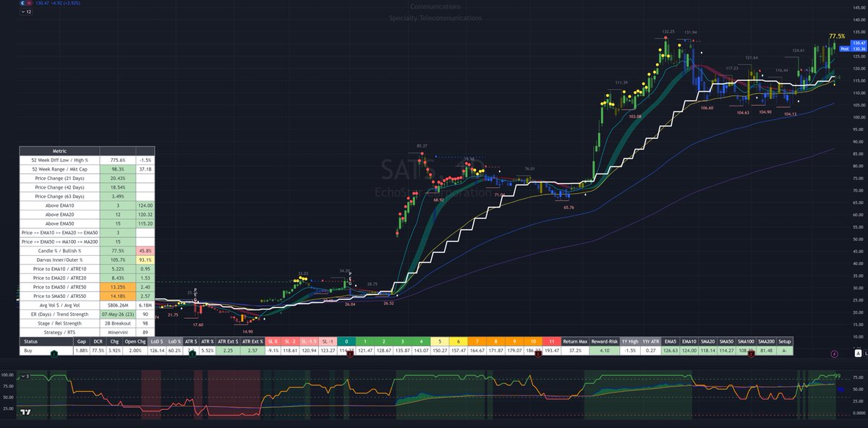This screenshot has width=868, height=428.
Task: Click the SMA200 value 81.48
Action: click(x=765, y=350)
